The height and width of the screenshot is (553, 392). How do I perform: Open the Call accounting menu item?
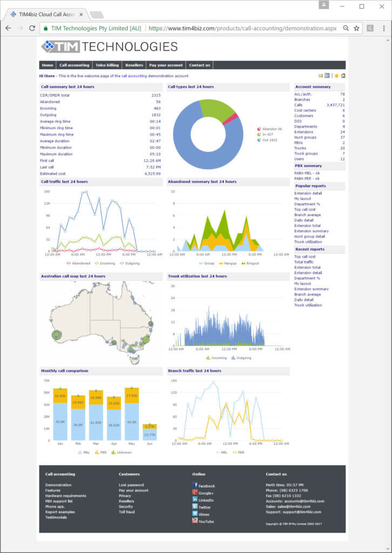coord(75,65)
